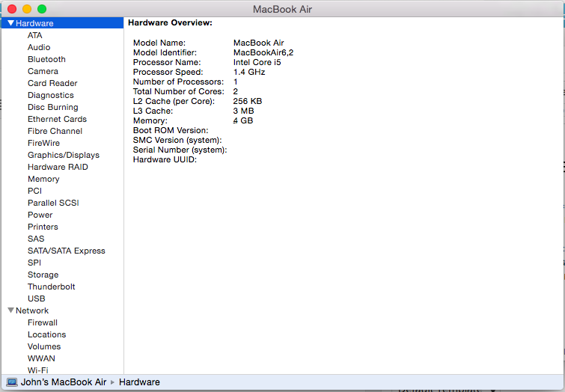Select the Network category row
The width and height of the screenshot is (565, 392).
click(62, 310)
